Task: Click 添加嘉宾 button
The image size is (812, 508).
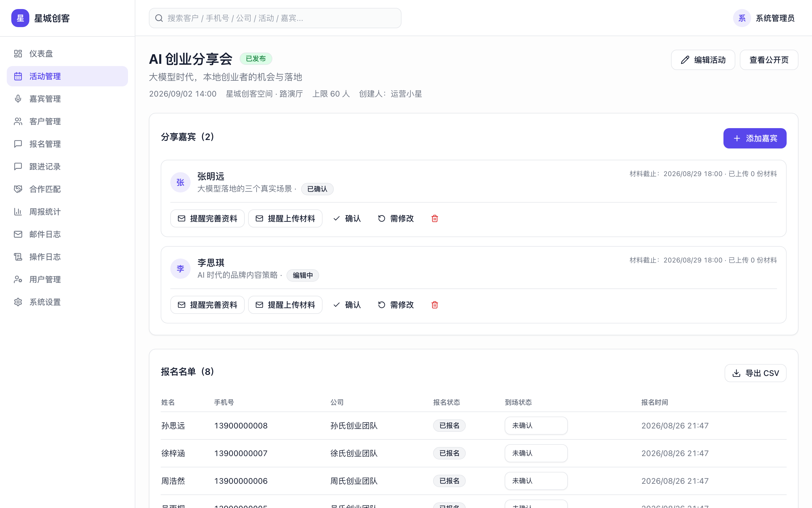Action: [x=754, y=138]
